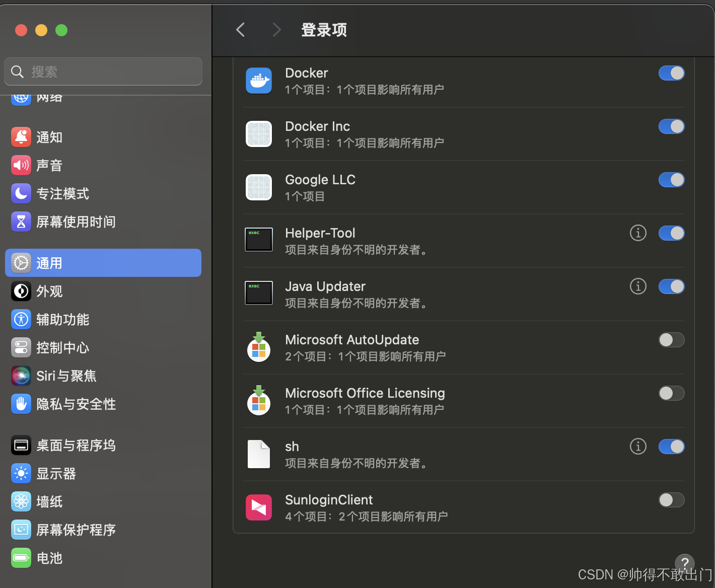The height and width of the screenshot is (588, 715).
Task: Click the Helper-Tool name text
Action: (320, 233)
